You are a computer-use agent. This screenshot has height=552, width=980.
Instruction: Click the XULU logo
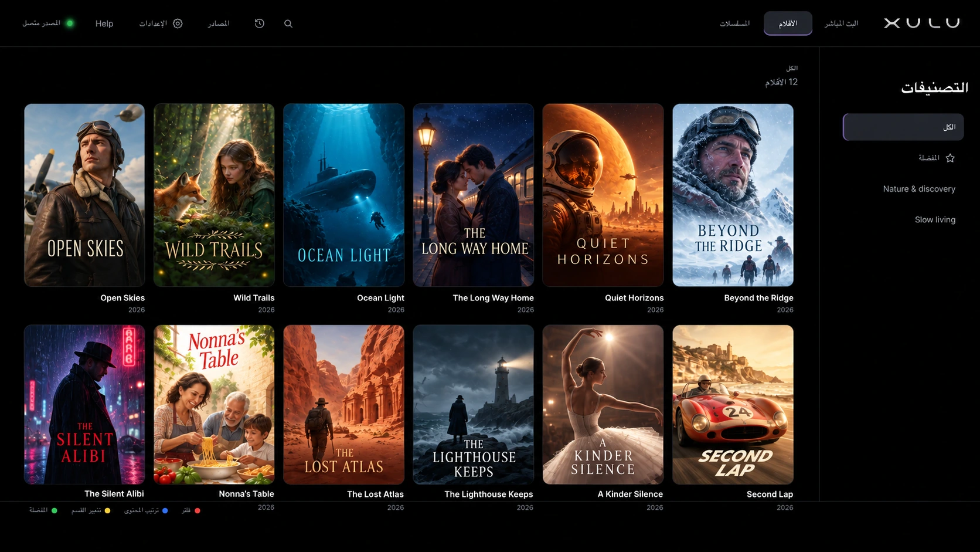coord(922,23)
